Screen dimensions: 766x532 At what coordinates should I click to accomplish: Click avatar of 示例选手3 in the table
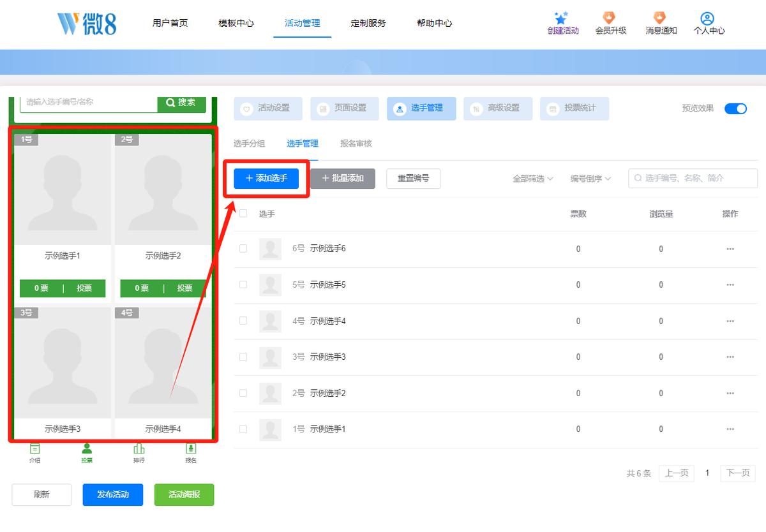270,357
